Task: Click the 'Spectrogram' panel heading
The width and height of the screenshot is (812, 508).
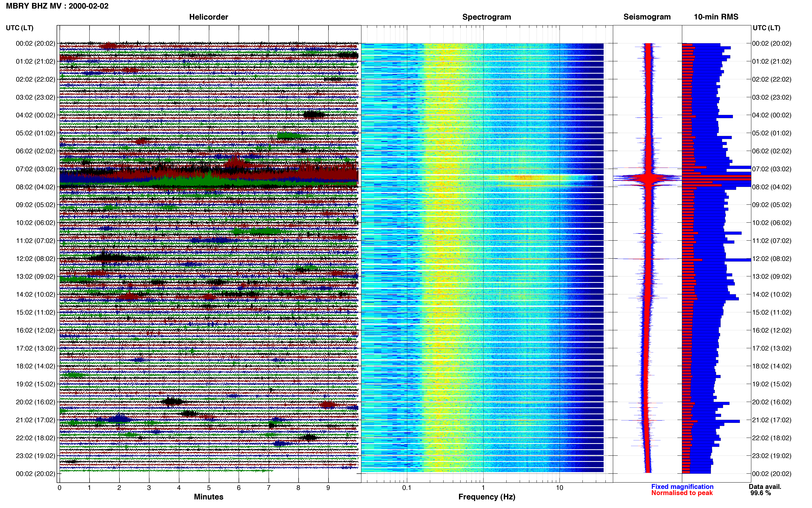Action: [x=487, y=17]
